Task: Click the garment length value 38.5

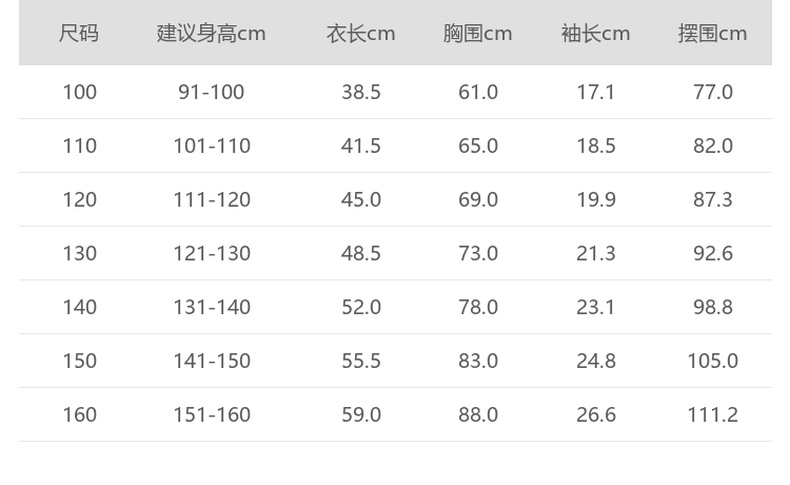Action: coord(361,92)
